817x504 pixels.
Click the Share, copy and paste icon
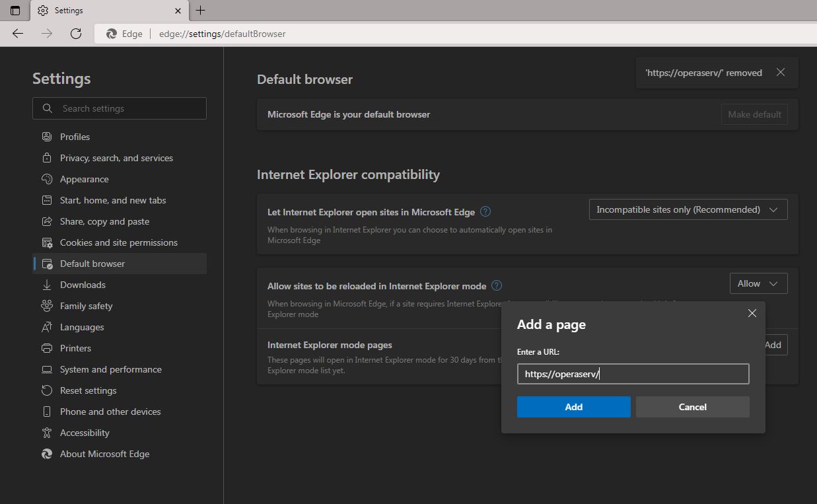tap(47, 221)
